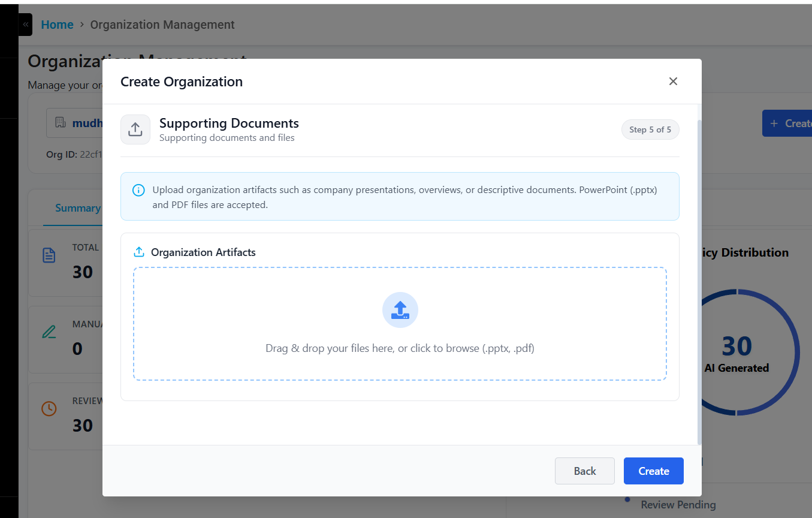The image size is (812, 518).
Task: Click the Organization Artifacts label
Action: point(203,252)
